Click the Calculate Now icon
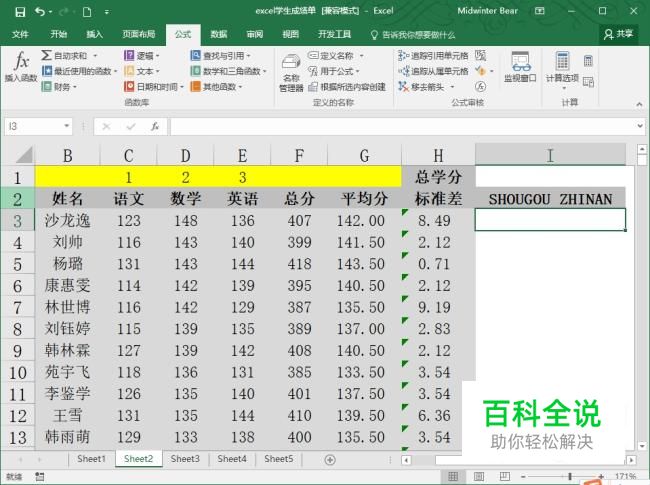This screenshot has height=485, width=650. point(588,61)
